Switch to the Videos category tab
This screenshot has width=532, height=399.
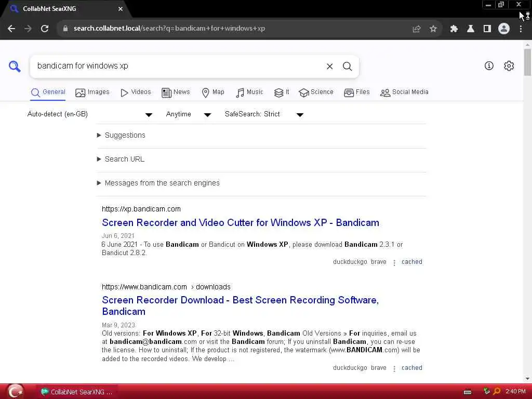click(x=136, y=92)
